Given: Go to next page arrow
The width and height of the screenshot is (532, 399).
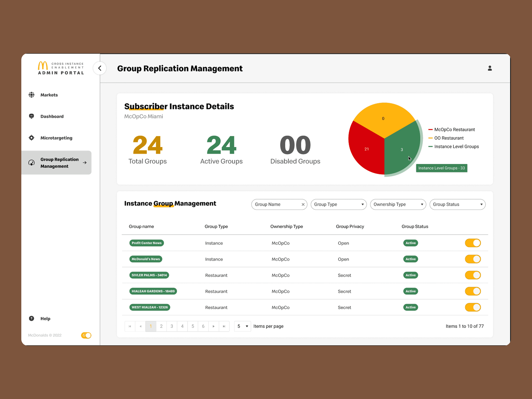Looking at the screenshot, I should click(214, 326).
